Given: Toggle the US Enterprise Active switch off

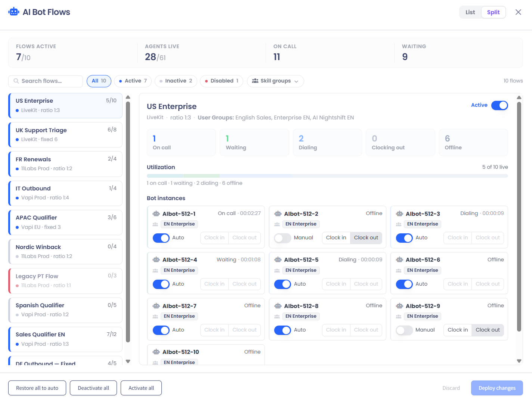Looking at the screenshot, I should pyautogui.click(x=499, y=105).
